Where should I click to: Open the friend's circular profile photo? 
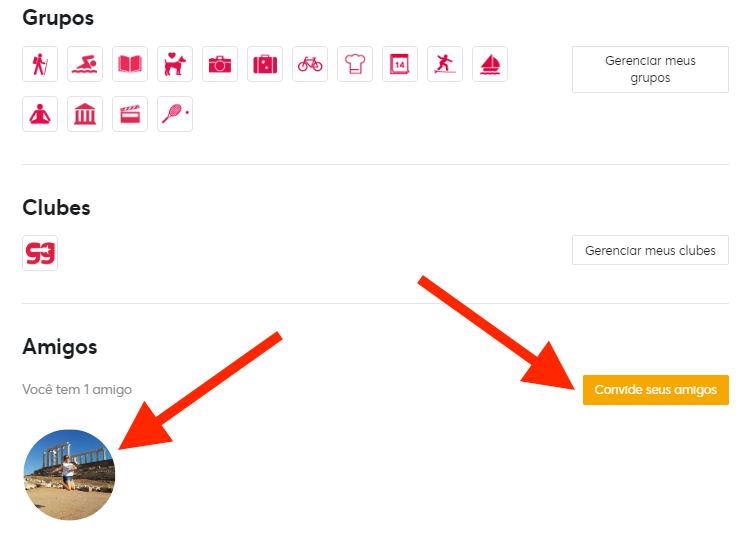pos(69,475)
